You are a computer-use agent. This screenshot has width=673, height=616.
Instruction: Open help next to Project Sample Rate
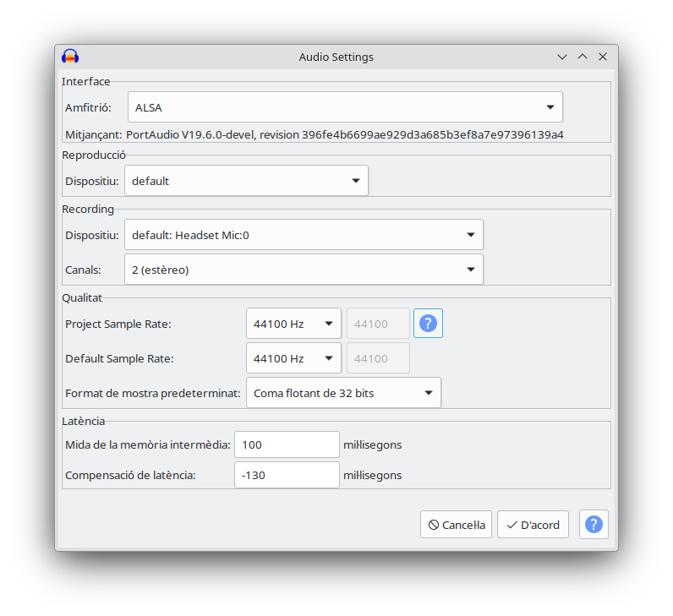(428, 323)
